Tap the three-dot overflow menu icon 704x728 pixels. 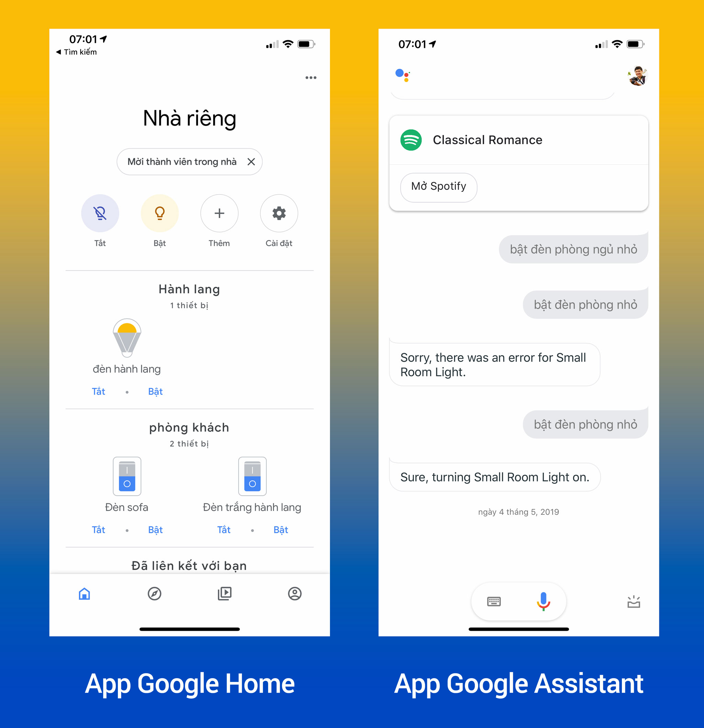(312, 77)
